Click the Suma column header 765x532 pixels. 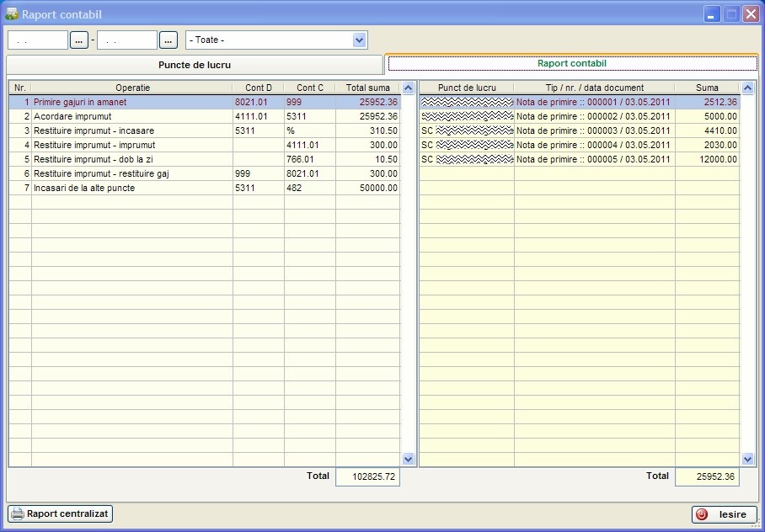click(707, 88)
